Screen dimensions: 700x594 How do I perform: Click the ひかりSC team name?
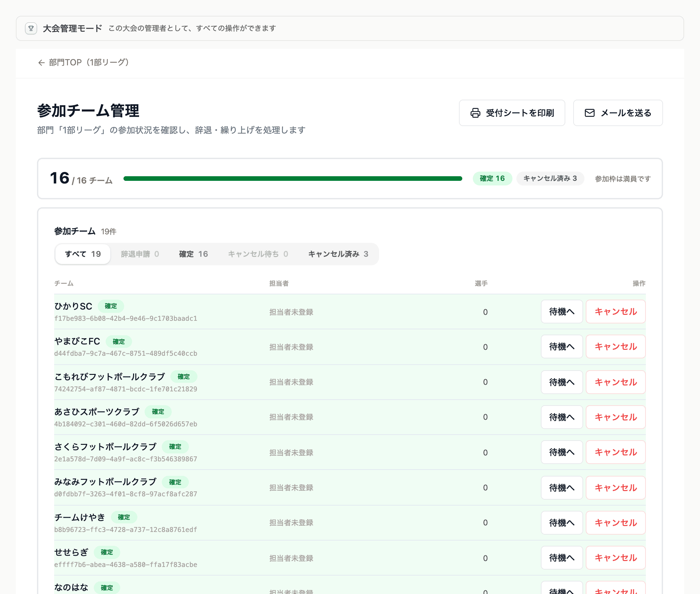(x=73, y=307)
